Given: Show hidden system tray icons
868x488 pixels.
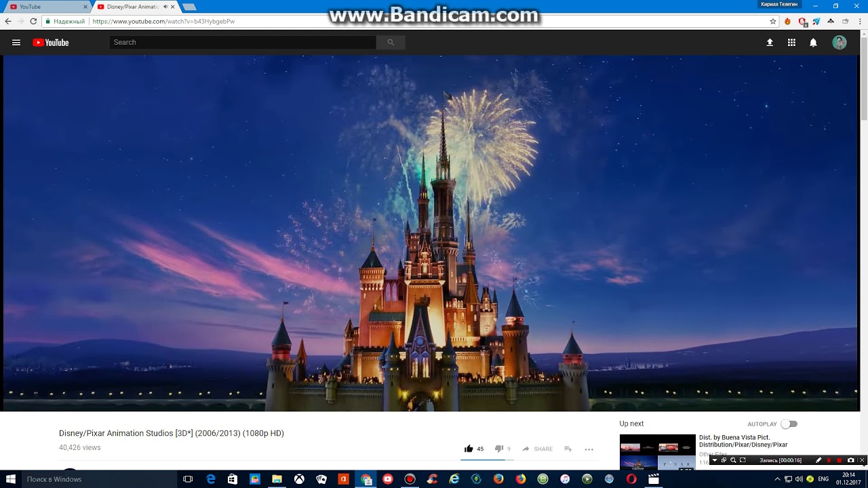Looking at the screenshot, I should (x=777, y=479).
